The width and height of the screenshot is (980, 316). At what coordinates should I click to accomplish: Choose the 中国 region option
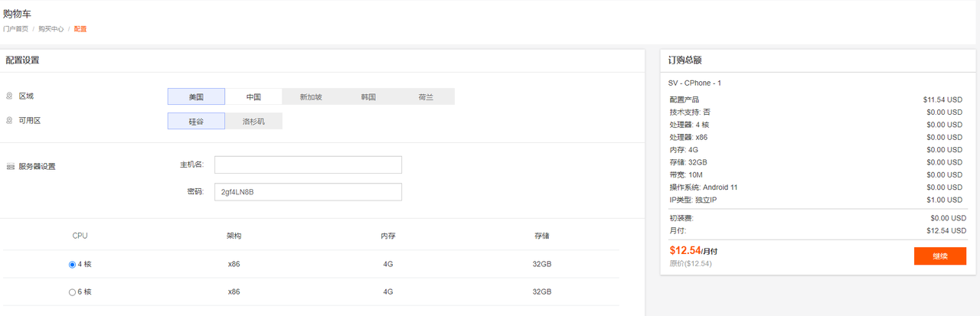click(253, 96)
